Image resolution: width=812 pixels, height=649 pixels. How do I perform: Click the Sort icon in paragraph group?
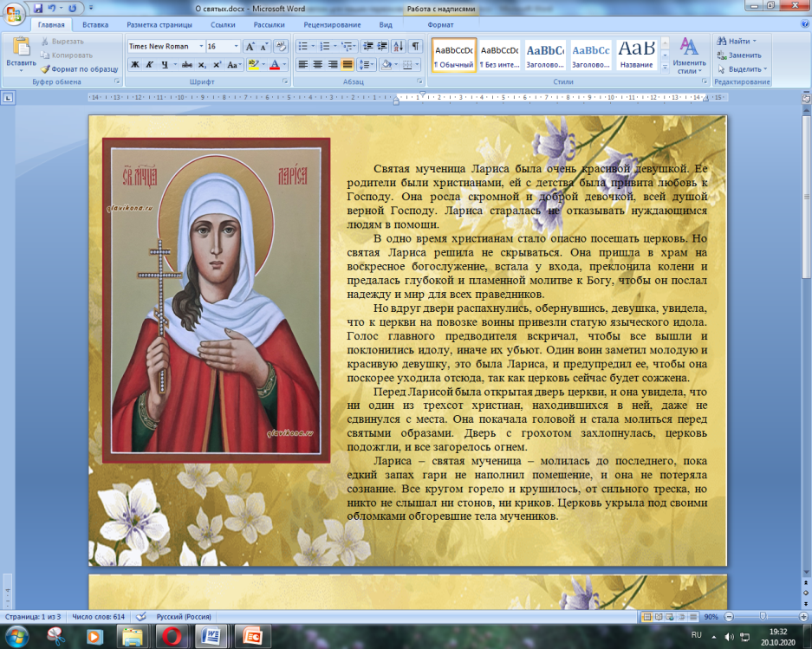click(398, 47)
